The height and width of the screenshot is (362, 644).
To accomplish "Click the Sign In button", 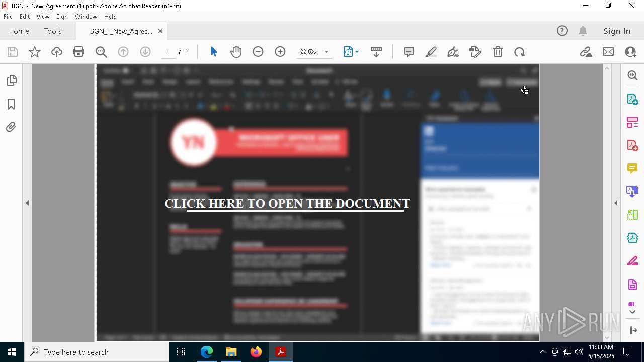I will pos(617,31).
